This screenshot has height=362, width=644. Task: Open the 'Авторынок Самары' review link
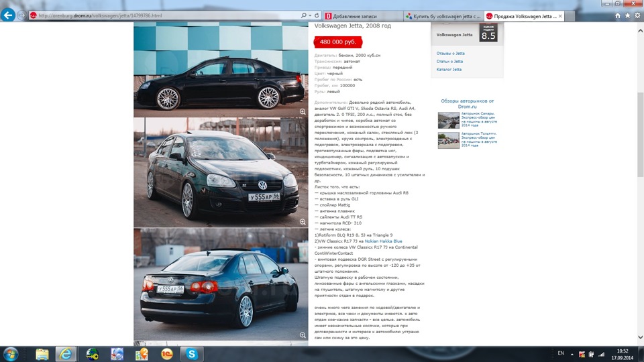479,119
